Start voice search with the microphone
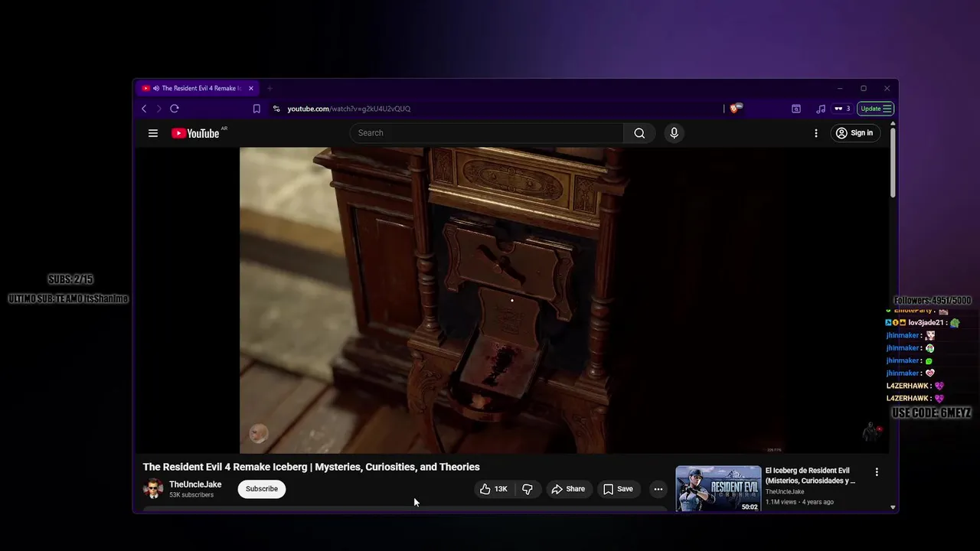 coord(674,133)
